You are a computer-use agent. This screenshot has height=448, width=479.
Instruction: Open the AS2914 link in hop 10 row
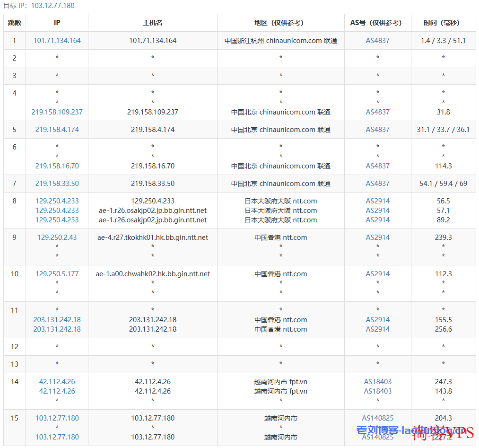click(x=378, y=274)
